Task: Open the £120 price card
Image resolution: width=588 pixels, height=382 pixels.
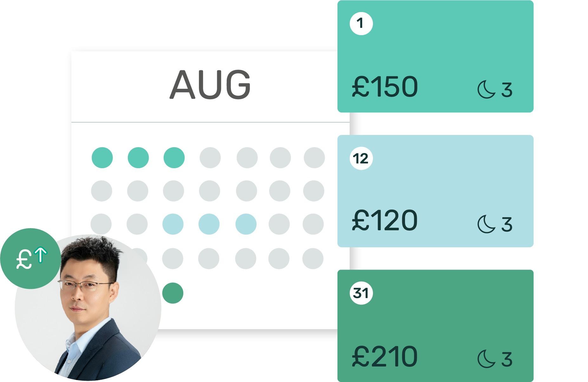Action: (x=435, y=191)
